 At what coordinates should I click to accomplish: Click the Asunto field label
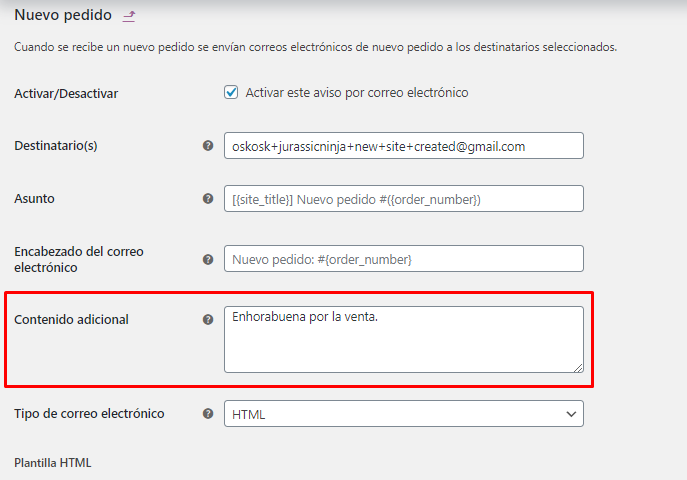click(35, 199)
